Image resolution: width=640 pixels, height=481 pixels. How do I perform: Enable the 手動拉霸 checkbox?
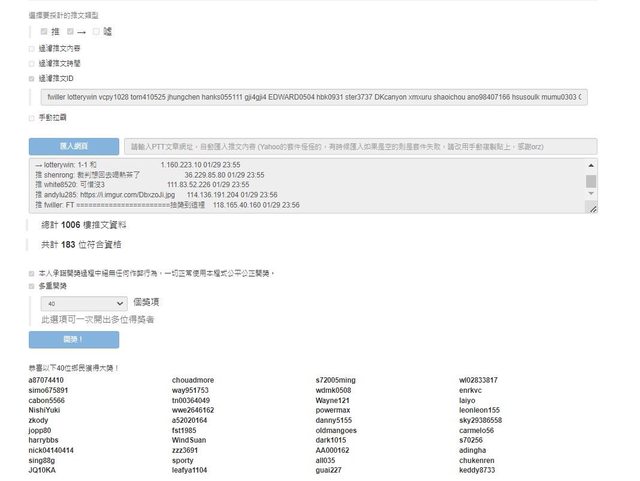click(32, 117)
